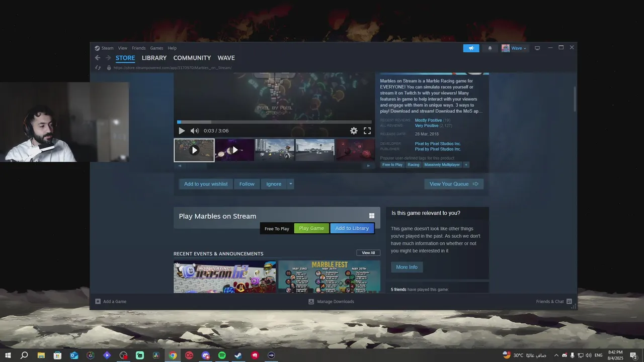The image size is (644, 362).
Task: Click the store page URL address
Action: [173, 67]
